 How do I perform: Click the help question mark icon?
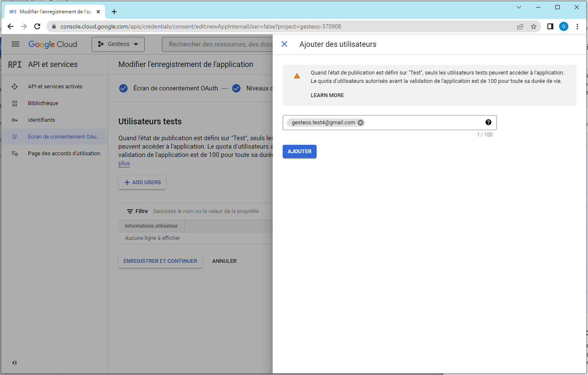[x=488, y=122]
